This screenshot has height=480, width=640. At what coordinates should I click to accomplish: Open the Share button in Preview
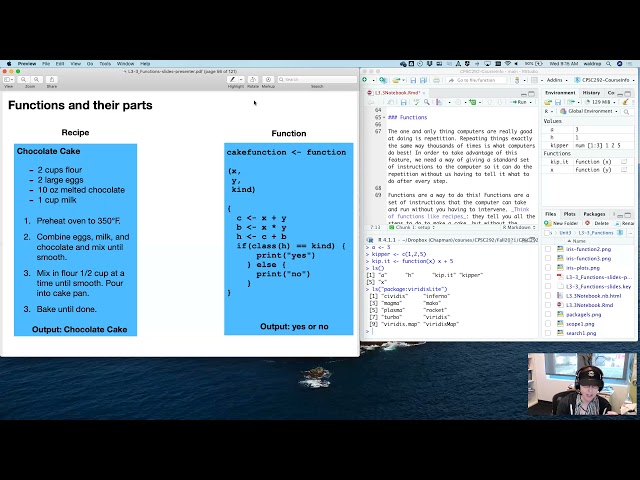coord(51,80)
